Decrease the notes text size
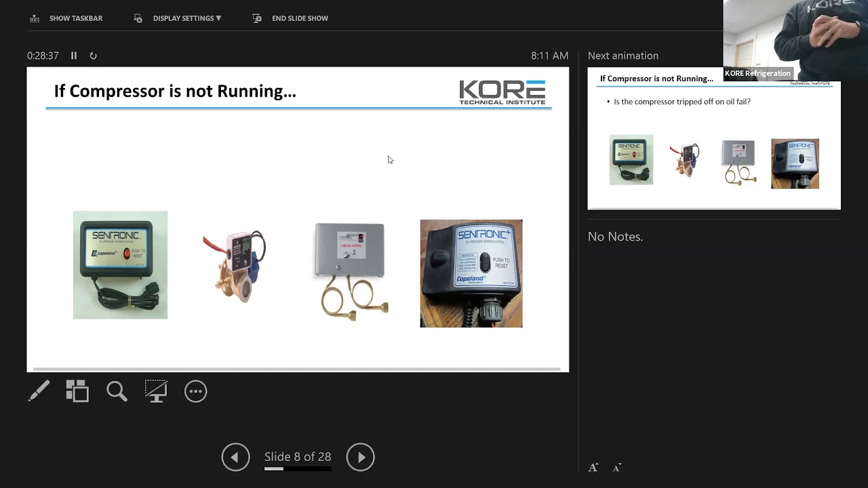The image size is (868, 488). point(616,468)
